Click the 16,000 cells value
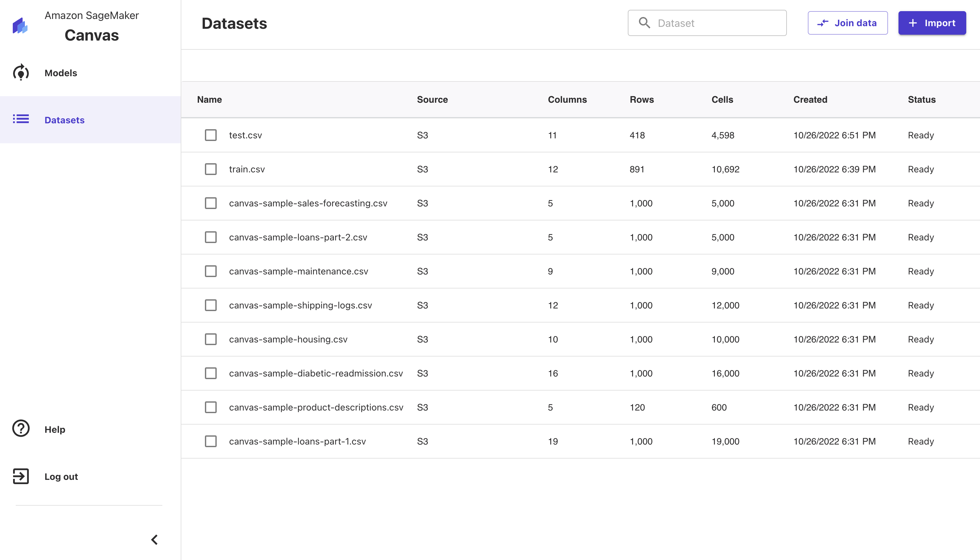Screen dimensions: 980x560 725,374
